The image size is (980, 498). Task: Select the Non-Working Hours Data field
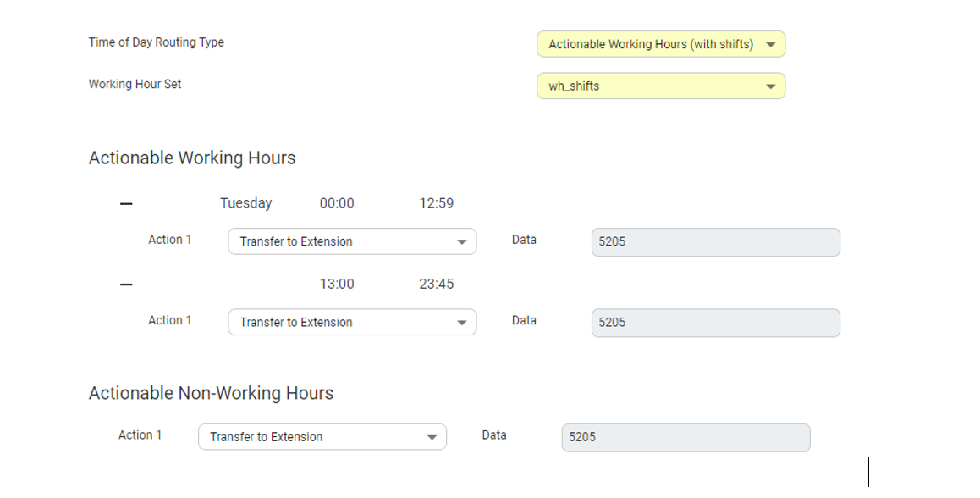pos(685,437)
